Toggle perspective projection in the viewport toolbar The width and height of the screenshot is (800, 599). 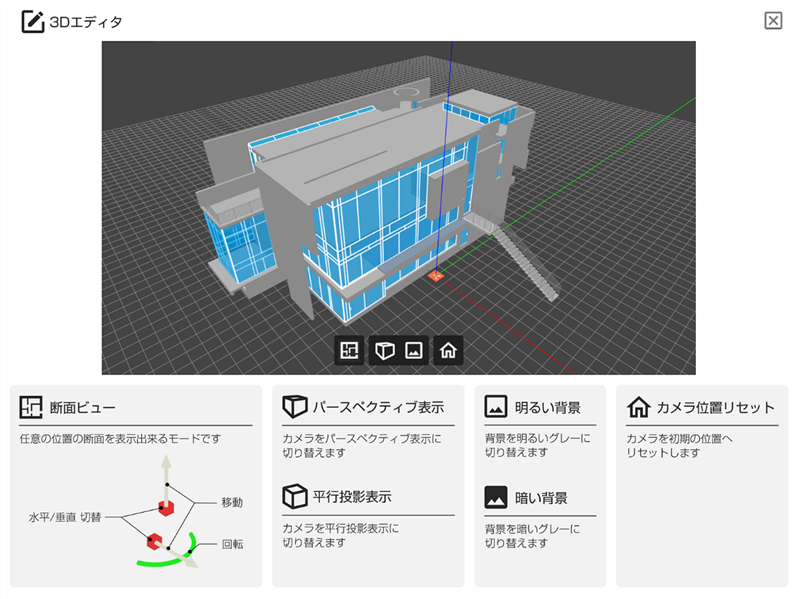(x=384, y=351)
